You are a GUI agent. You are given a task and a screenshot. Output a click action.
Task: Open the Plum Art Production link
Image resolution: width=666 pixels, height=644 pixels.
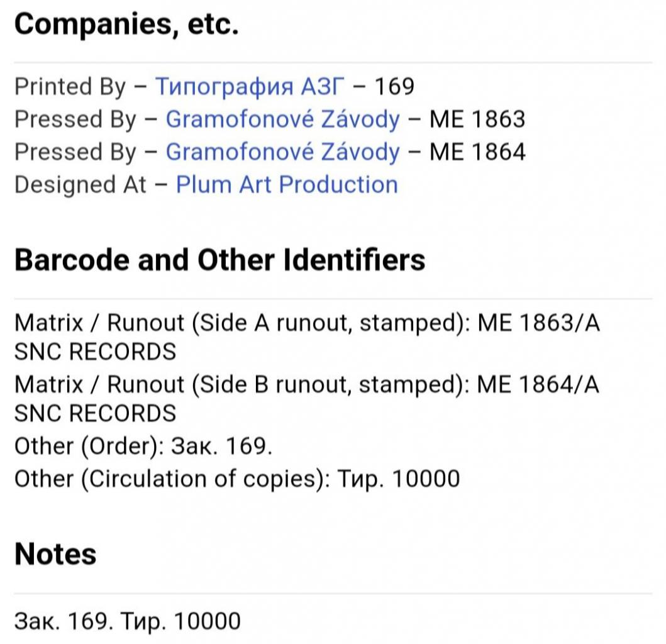point(287,185)
